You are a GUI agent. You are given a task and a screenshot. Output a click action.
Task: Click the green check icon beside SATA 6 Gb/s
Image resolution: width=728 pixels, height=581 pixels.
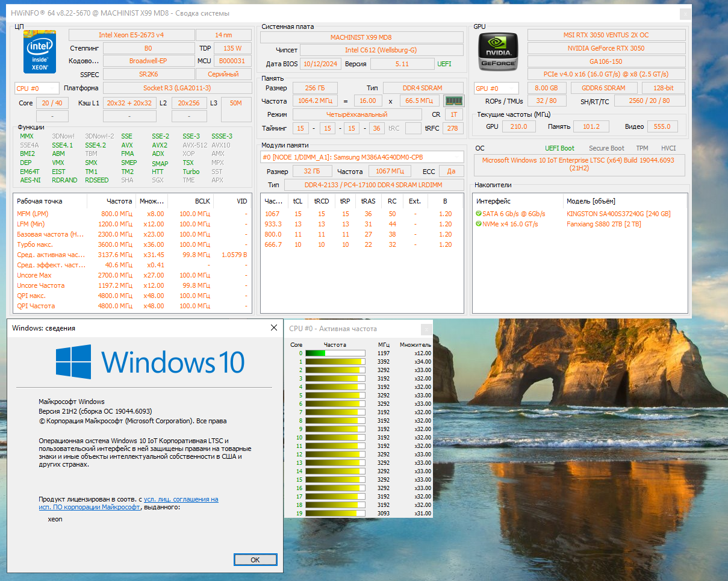[x=478, y=214]
